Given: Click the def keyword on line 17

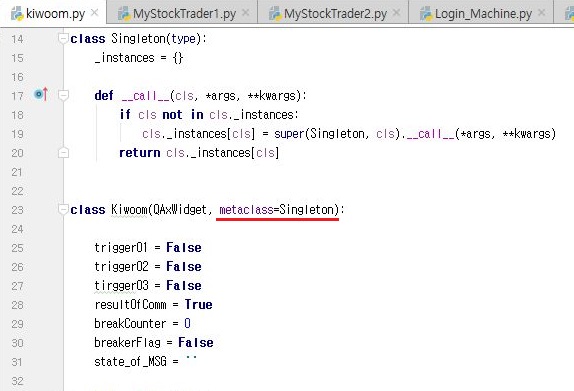Looking at the screenshot, I should pyautogui.click(x=104, y=96).
